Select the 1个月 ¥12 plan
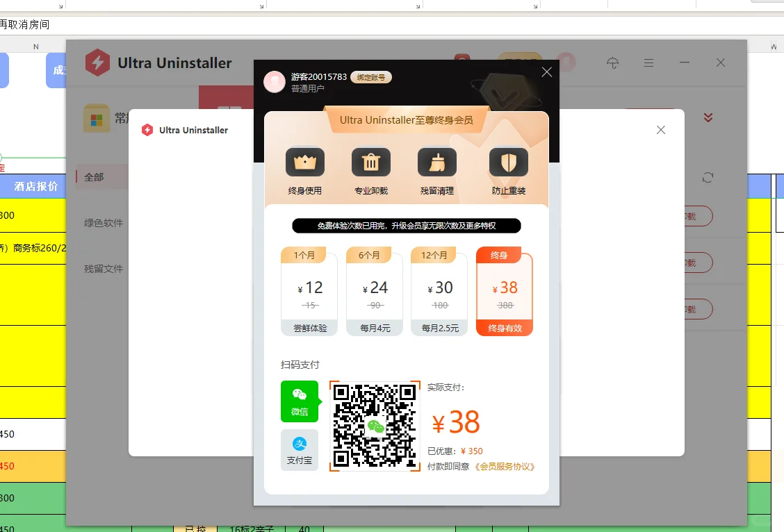 [309, 290]
